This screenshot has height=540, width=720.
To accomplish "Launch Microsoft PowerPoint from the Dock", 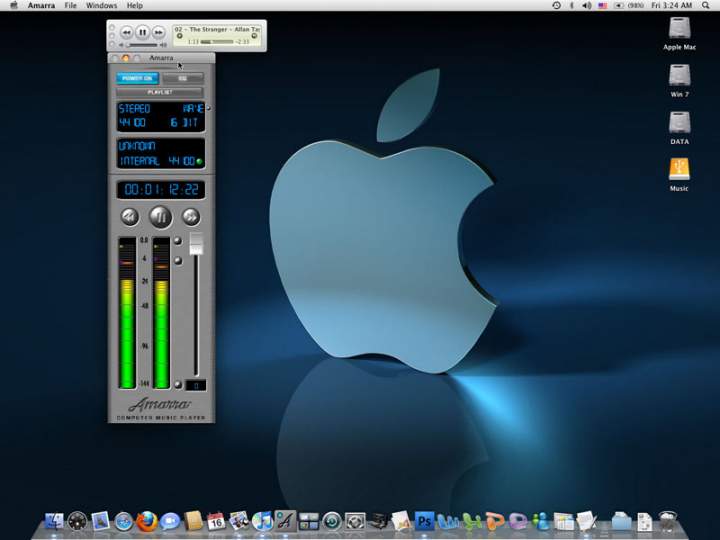I will click(495, 522).
